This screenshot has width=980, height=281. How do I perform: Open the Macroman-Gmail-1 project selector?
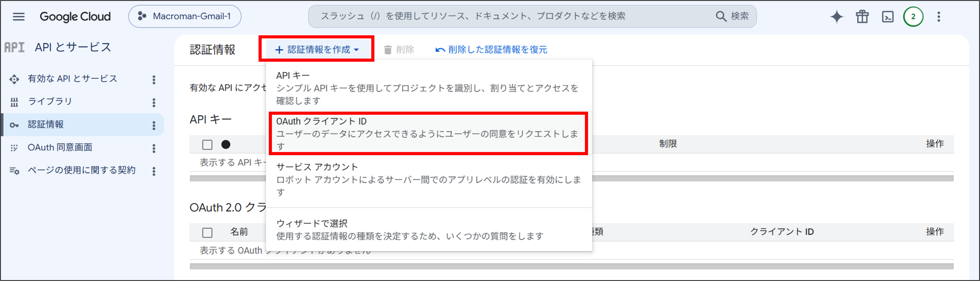185,16
